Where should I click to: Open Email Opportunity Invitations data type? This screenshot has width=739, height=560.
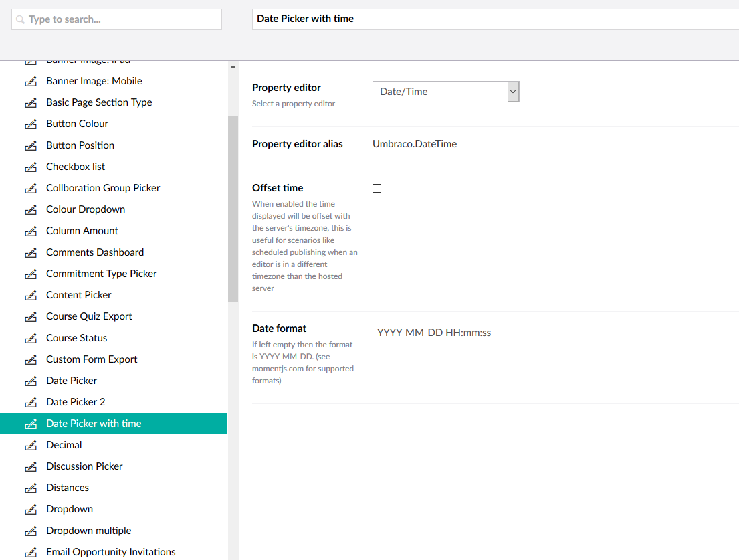[x=110, y=552]
